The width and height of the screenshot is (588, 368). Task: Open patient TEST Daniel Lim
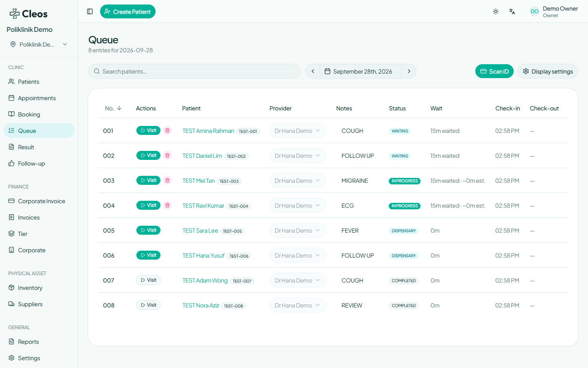pos(202,156)
